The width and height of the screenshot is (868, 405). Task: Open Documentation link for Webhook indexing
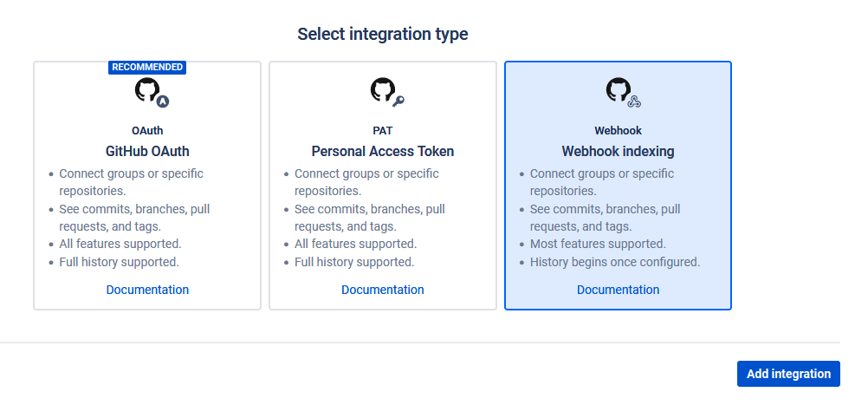(x=618, y=290)
